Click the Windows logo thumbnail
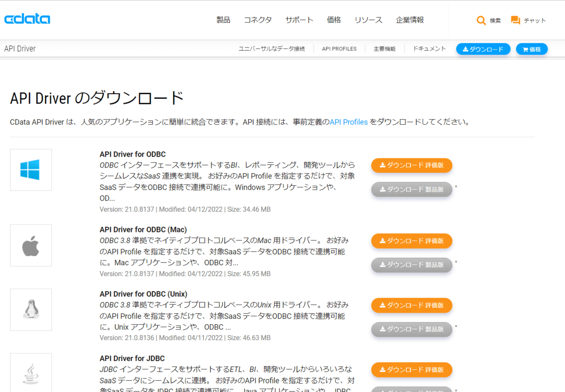This screenshot has height=392, width=565. coord(31,170)
